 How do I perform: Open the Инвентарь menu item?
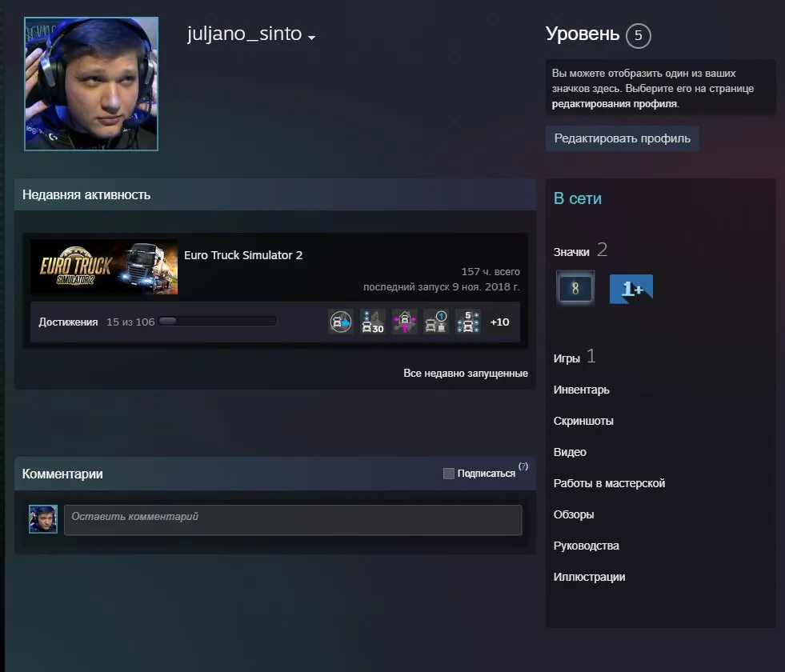581,390
